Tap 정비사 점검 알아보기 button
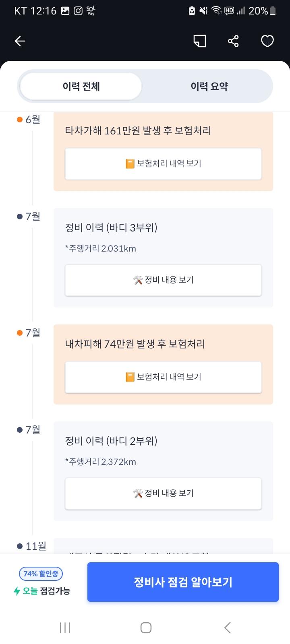290x644 pixels. [183, 582]
